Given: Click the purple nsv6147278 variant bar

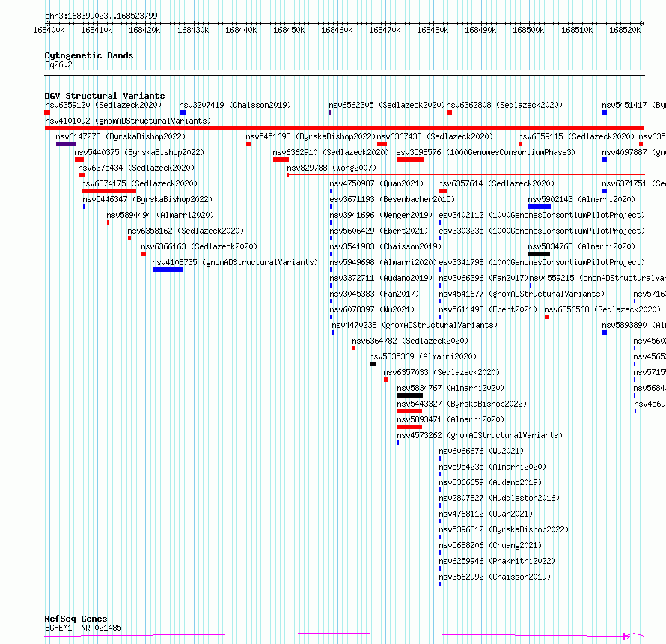Looking at the screenshot, I should point(66,144).
